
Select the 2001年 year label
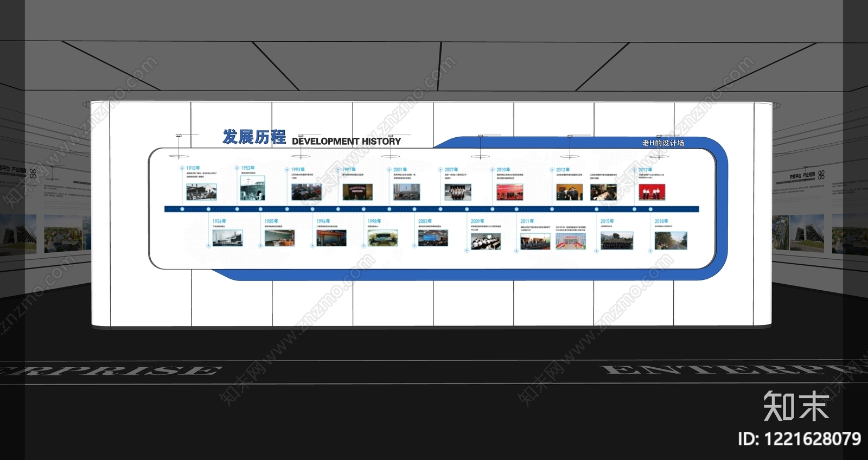pyautogui.click(x=400, y=170)
